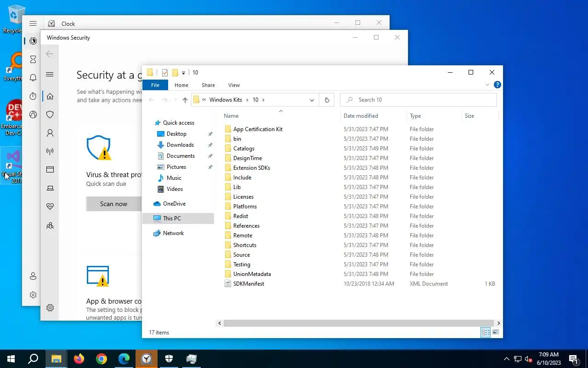Select the Alarm bell icon in Clock

click(x=33, y=78)
